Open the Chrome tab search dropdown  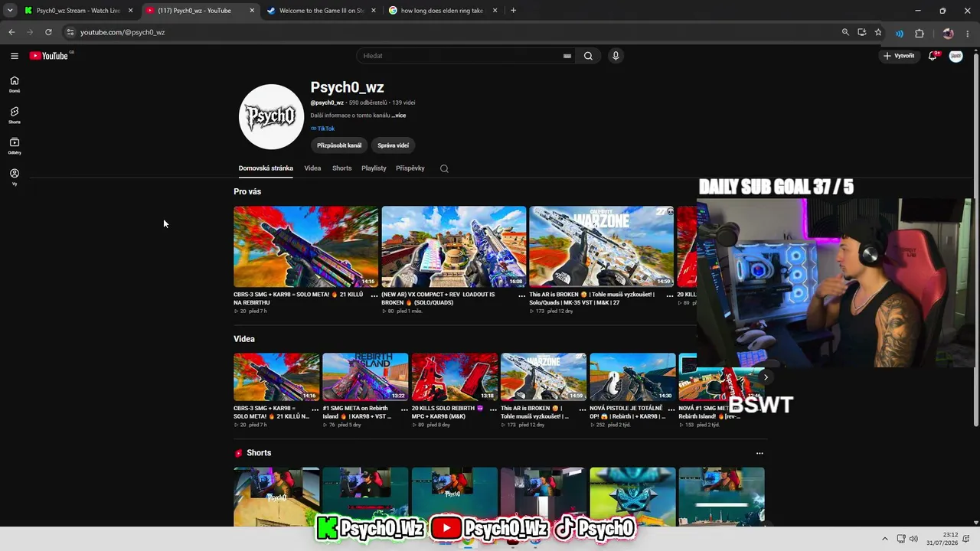click(x=10, y=11)
